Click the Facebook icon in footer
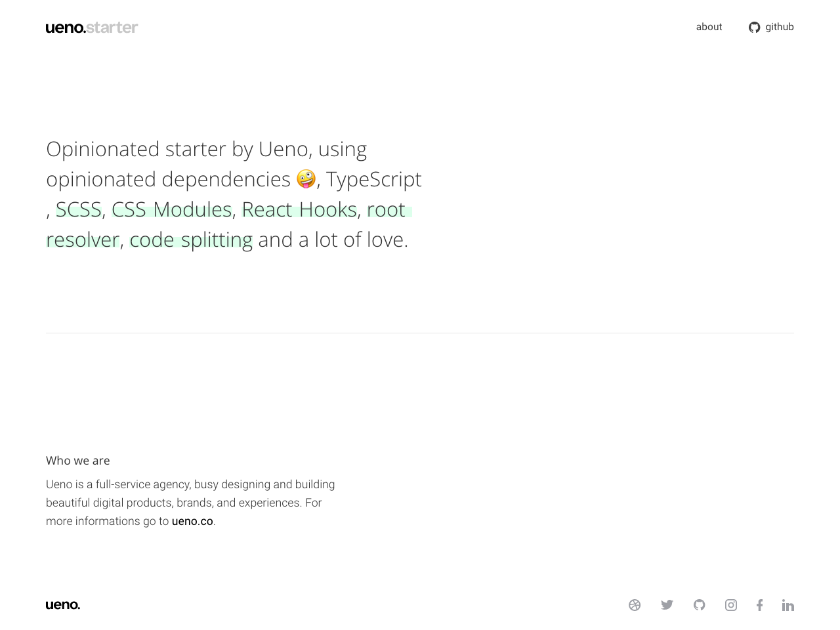 [759, 605]
